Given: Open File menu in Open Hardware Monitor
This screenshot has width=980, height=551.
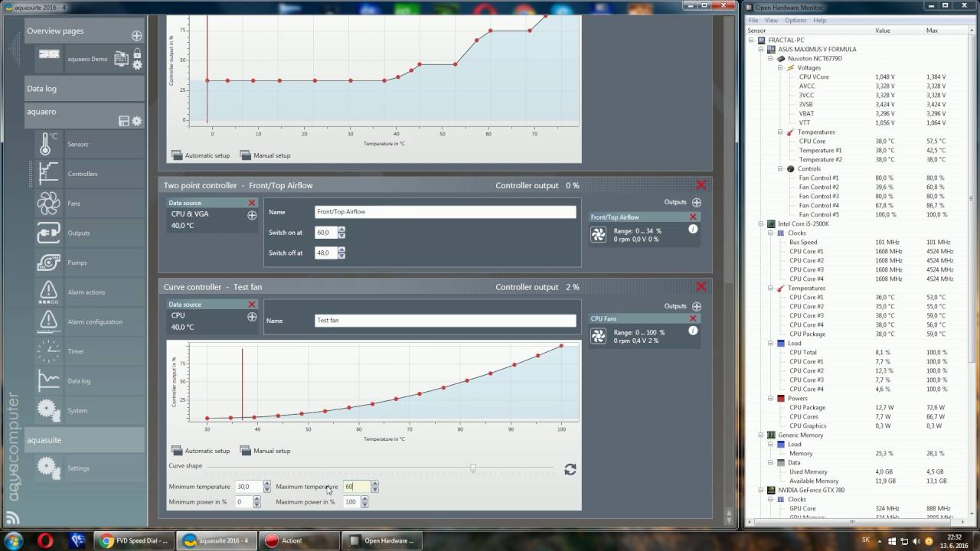Looking at the screenshot, I should 753,21.
